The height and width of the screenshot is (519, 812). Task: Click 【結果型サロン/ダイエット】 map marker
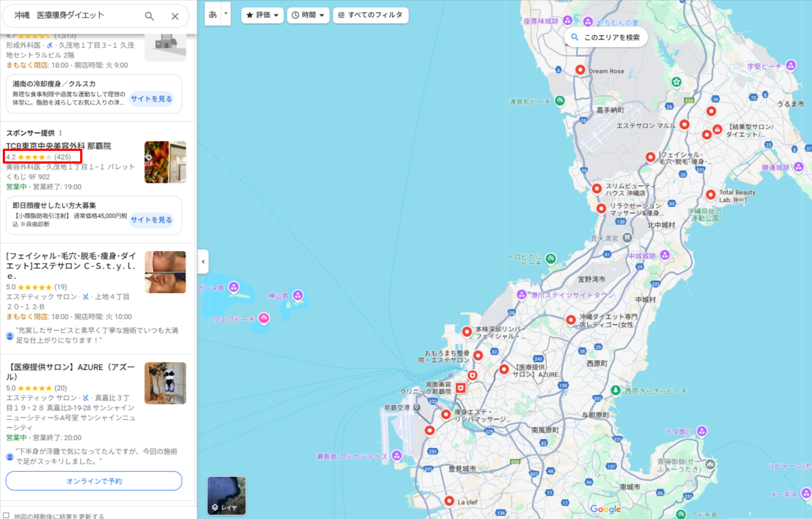coord(717,129)
